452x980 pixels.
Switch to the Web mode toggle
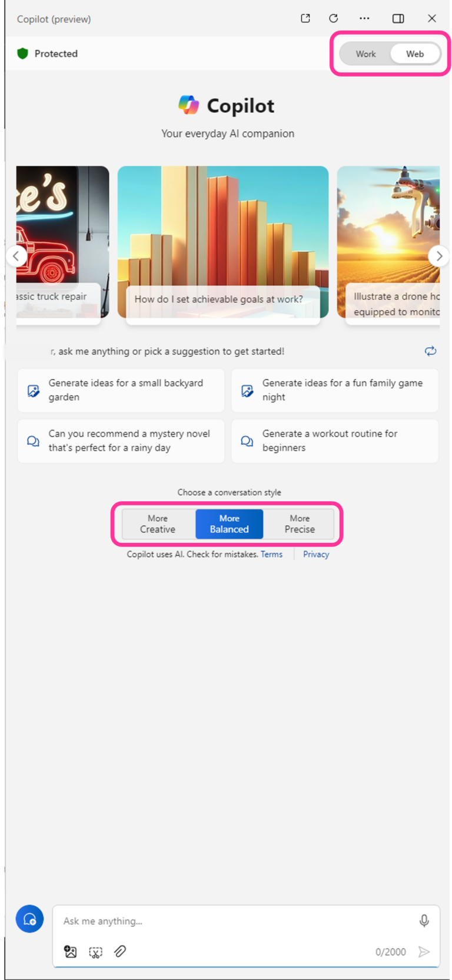415,54
